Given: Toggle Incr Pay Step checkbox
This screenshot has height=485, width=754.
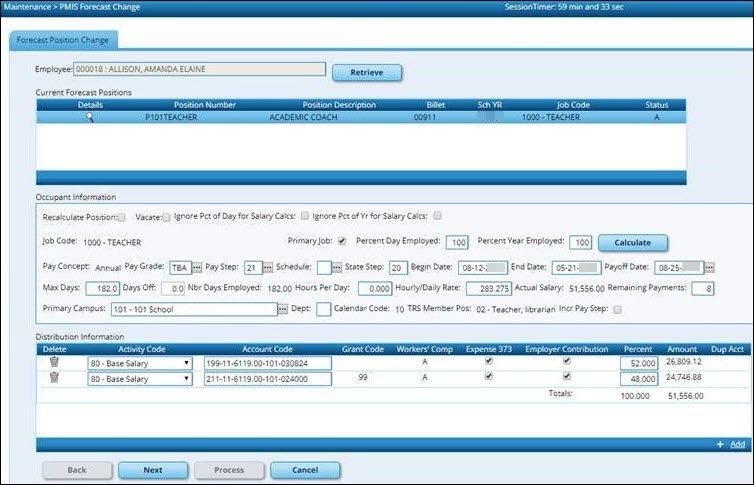Looking at the screenshot, I should [617, 309].
